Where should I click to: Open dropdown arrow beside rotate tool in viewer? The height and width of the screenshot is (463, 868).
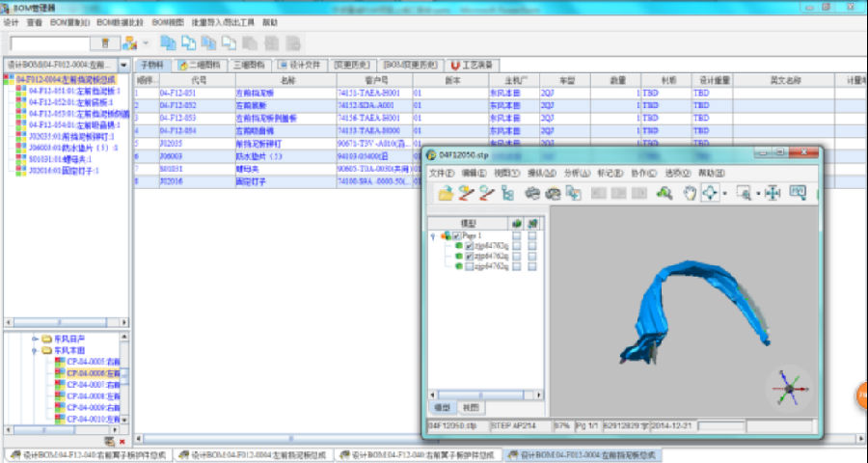pyautogui.click(x=724, y=194)
